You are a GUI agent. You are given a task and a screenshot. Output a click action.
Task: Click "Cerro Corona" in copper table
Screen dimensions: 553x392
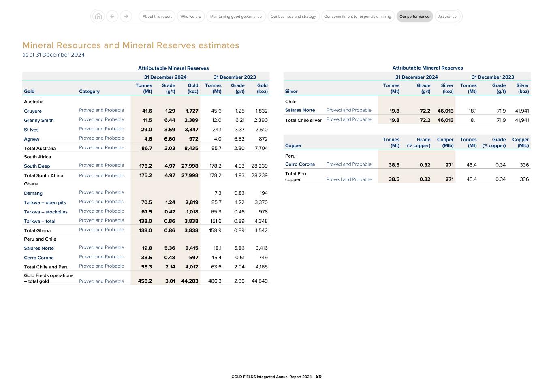(300, 164)
